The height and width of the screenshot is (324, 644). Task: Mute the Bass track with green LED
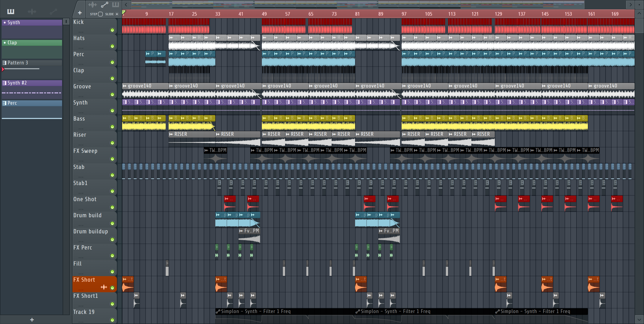click(x=112, y=127)
